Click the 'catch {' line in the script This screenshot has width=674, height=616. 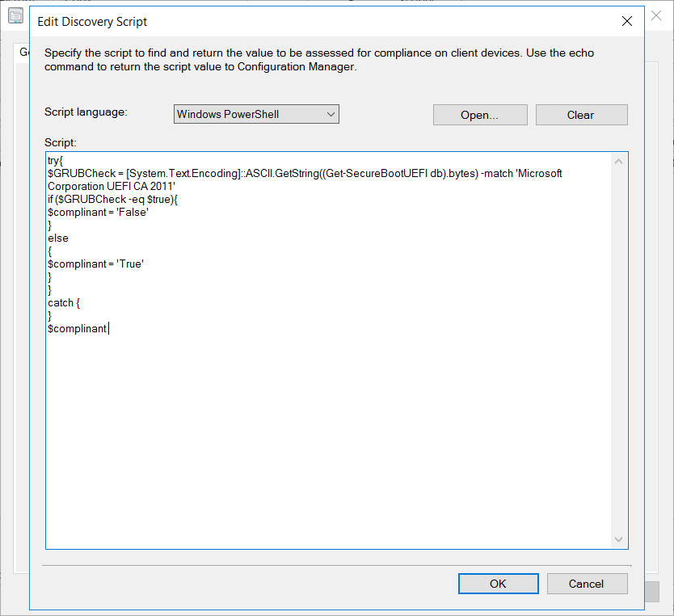pyautogui.click(x=64, y=302)
